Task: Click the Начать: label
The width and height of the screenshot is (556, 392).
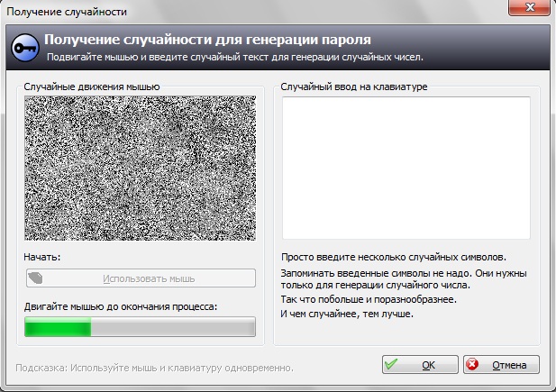Action: pyautogui.click(x=42, y=258)
